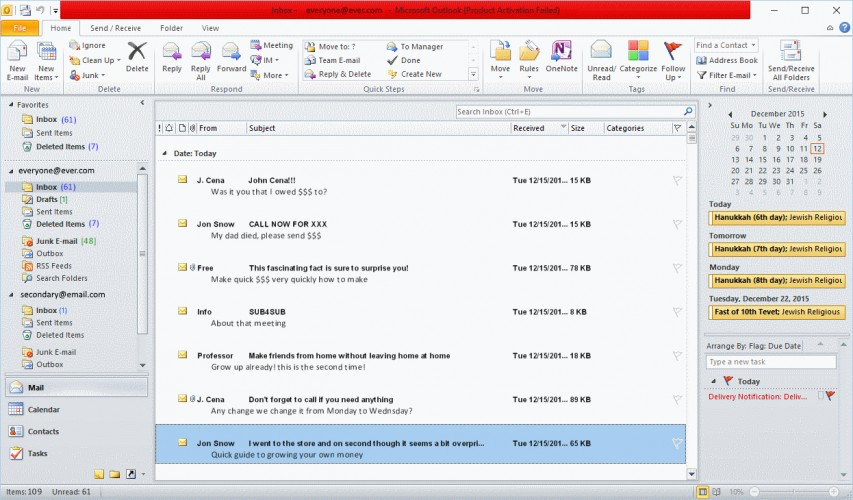Open the Filter E-mail dropdown
The image size is (853, 500).
point(727,75)
